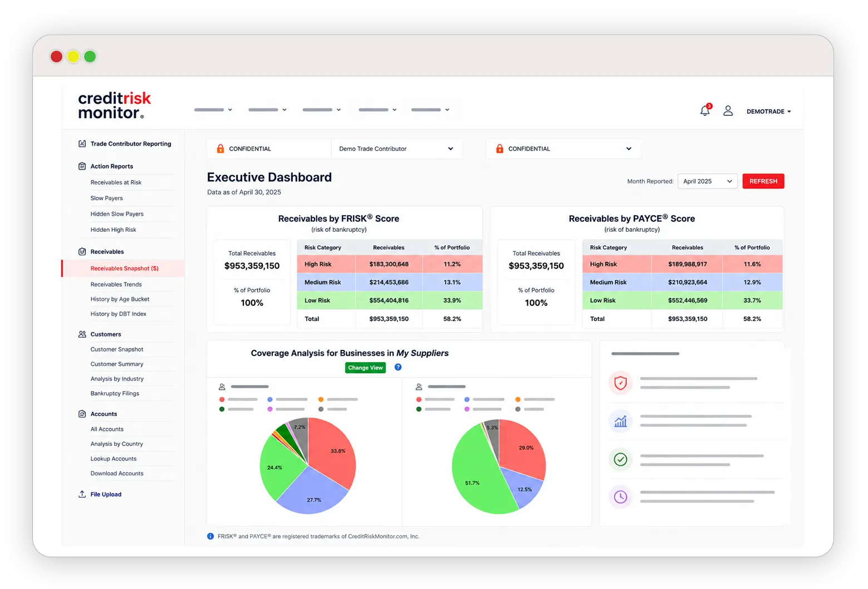Go to Analysis by Country
This screenshot has height=589, width=868.
tap(117, 444)
